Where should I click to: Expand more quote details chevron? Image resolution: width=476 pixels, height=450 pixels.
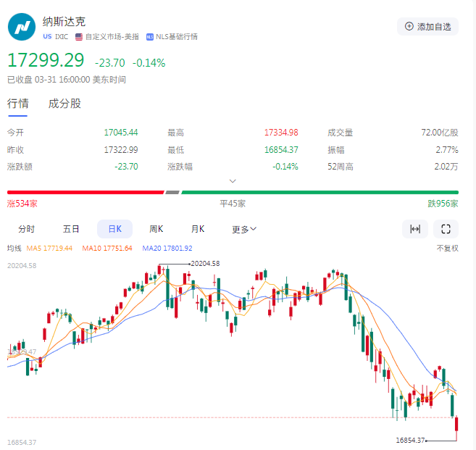pos(233,181)
